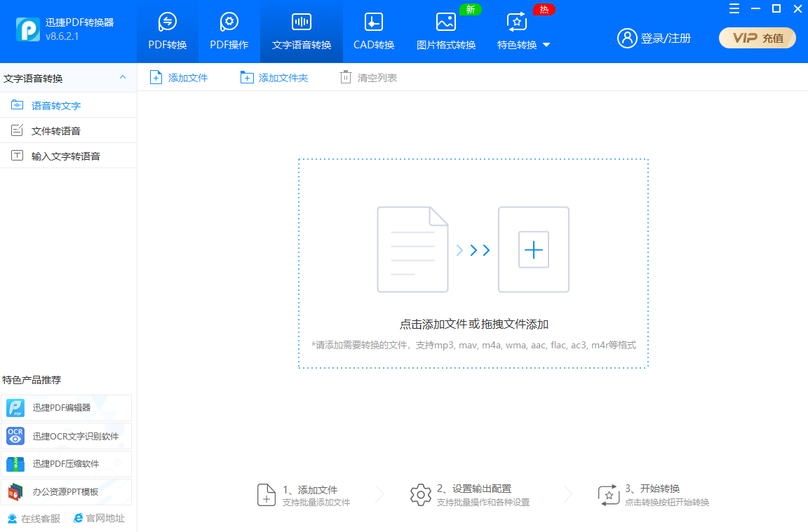This screenshot has height=532, width=808.
Task: Open 迅捷OCR文字识别软件 product recommendation
Action: (x=66, y=436)
